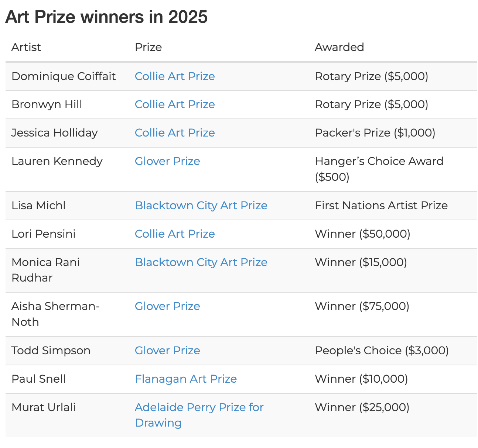This screenshot has height=448, width=478.
Task: Click the Artist column header
Action: pos(26,47)
